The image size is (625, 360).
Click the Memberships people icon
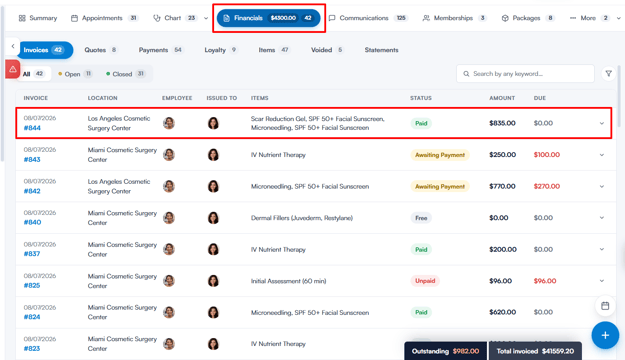coord(426,18)
